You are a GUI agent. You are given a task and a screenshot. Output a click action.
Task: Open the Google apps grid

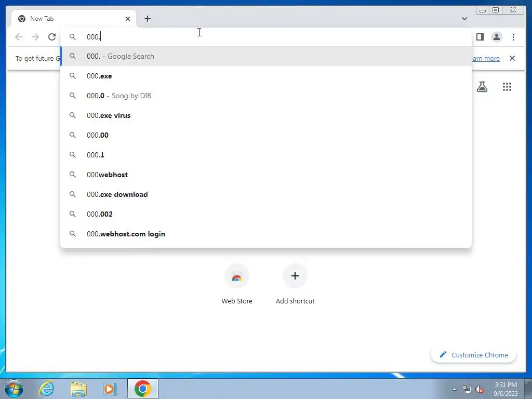click(507, 87)
